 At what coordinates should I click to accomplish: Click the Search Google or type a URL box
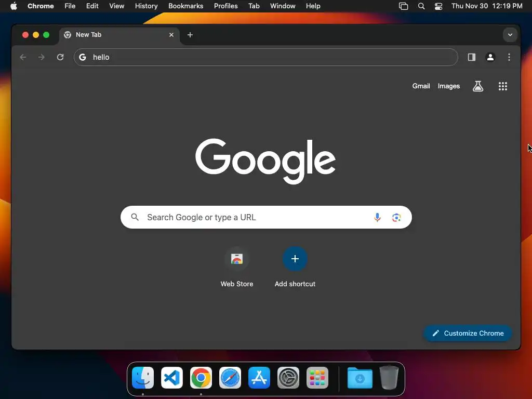(x=266, y=217)
